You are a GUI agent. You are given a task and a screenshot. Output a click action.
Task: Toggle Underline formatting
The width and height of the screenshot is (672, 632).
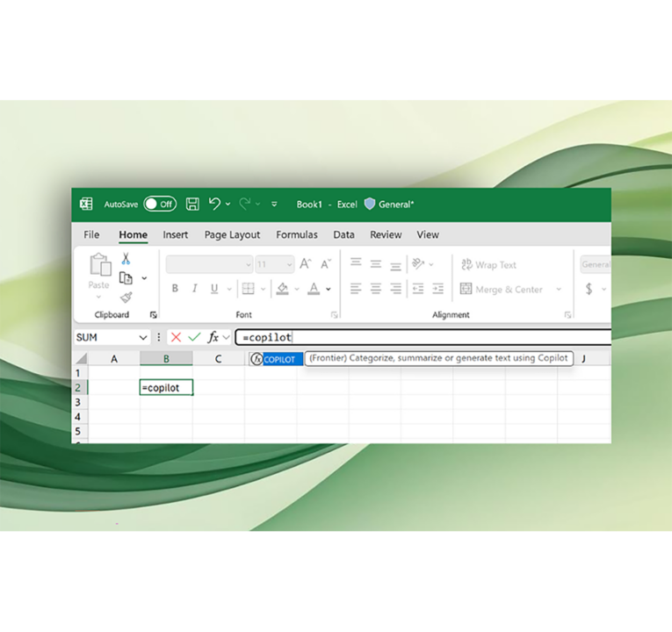pyautogui.click(x=214, y=289)
